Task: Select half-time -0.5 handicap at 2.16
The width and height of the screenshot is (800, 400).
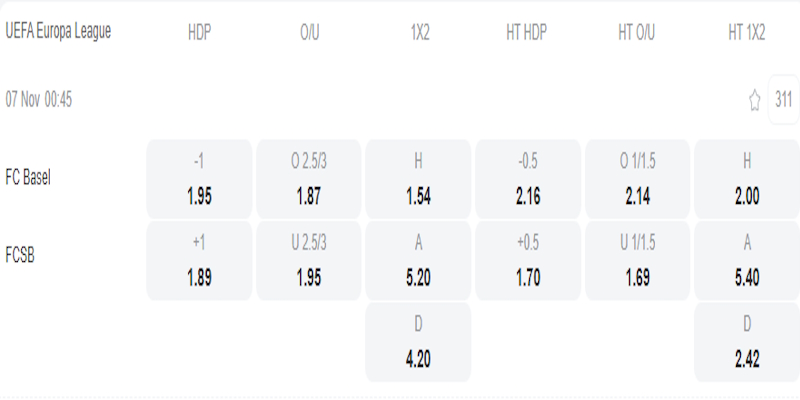Action: [x=528, y=180]
